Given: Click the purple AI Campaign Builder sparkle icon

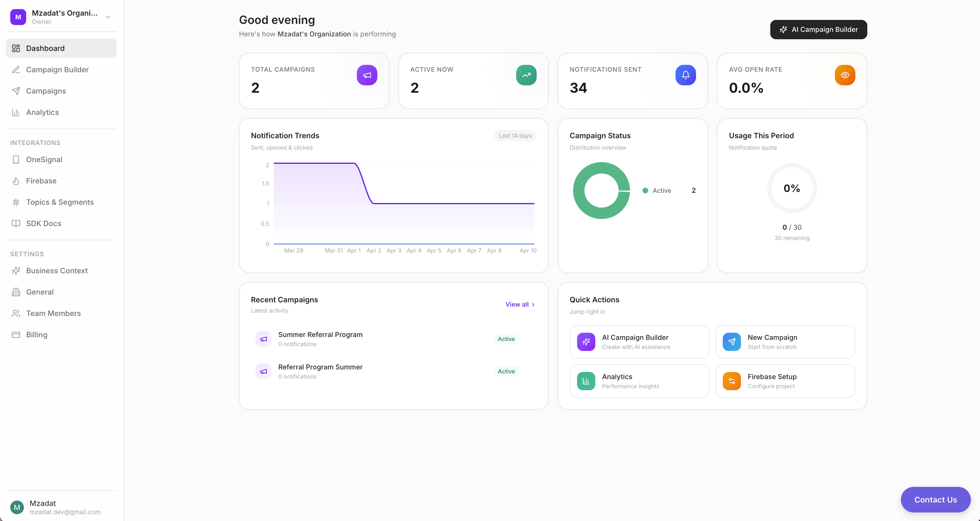Looking at the screenshot, I should 586,342.
